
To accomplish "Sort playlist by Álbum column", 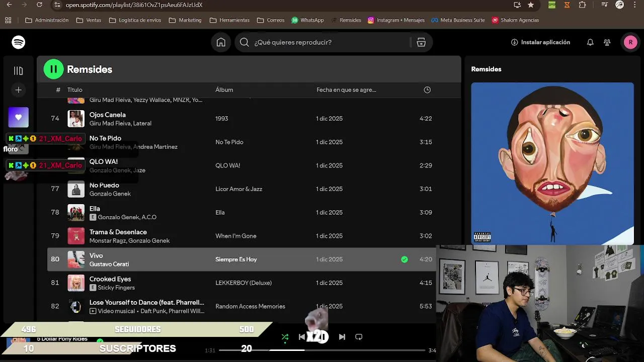I will tap(224, 90).
